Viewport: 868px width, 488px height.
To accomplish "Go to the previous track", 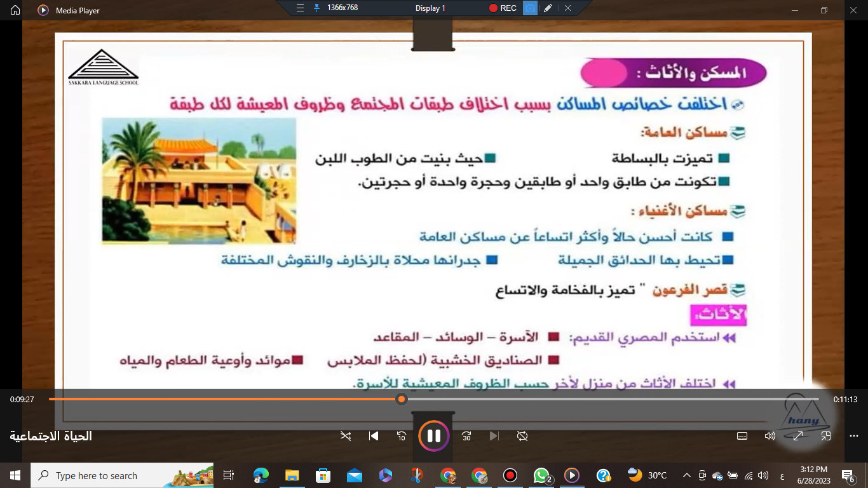I will pyautogui.click(x=374, y=436).
